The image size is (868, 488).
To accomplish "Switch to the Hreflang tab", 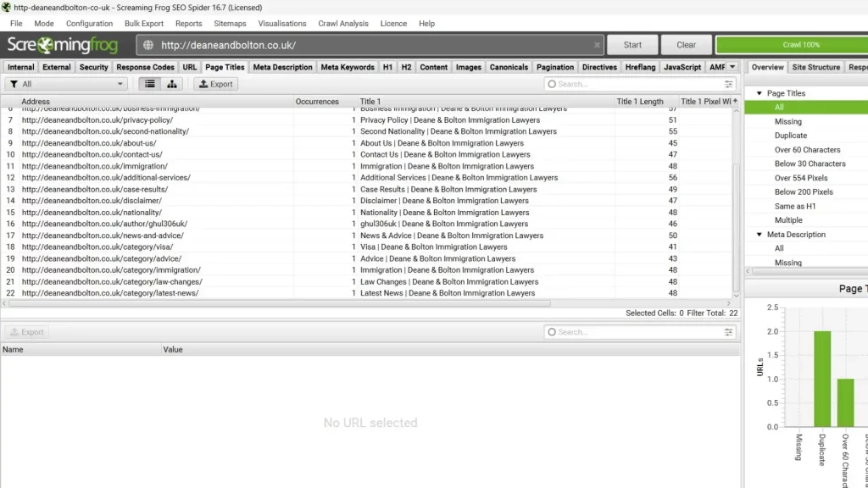I will coord(640,67).
